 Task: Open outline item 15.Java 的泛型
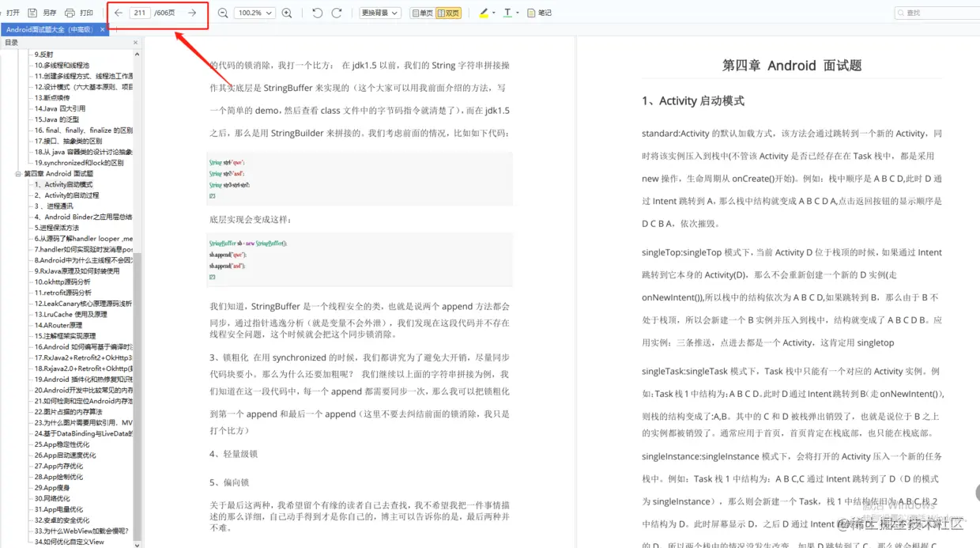tap(56, 119)
